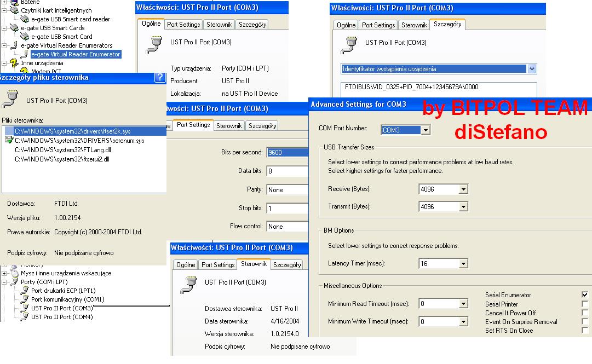This screenshot has height=364, width=592.
Task: Select ftserui2.dll in the driver files list
Action: coord(62,159)
